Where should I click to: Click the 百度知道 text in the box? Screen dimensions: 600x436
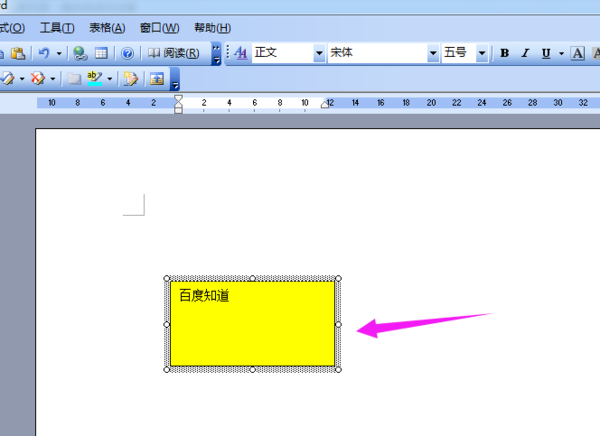(204, 296)
